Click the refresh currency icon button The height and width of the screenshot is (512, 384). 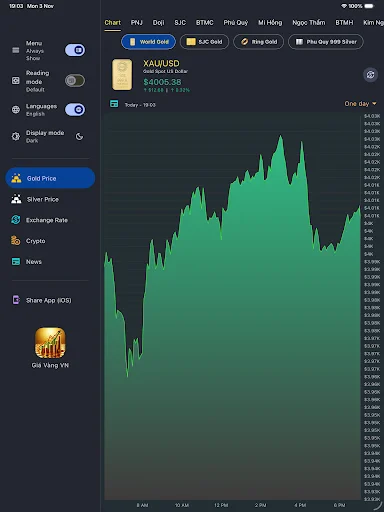pos(370,75)
